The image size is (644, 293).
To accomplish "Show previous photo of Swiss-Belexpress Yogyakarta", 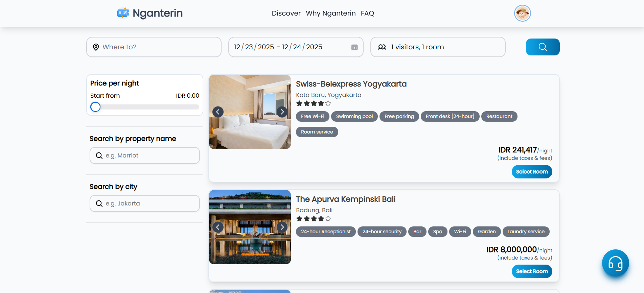I will coord(218,112).
